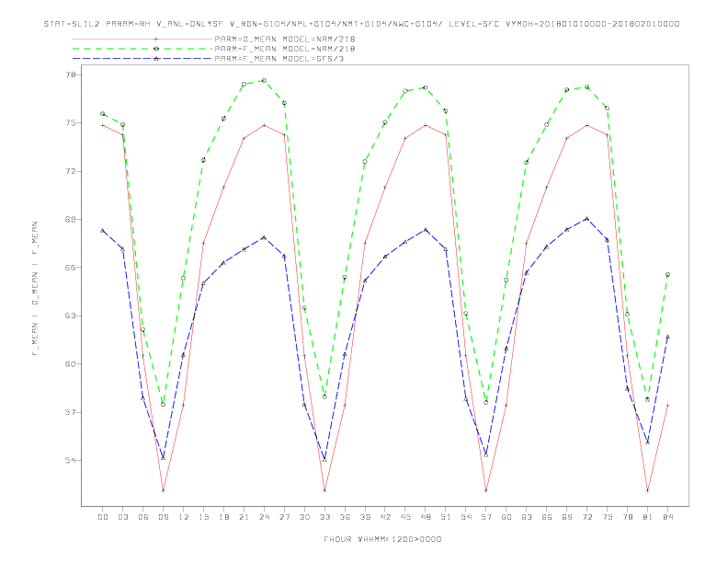Click y-axis tick label 69
This screenshot has height=563, width=728.
point(72,219)
